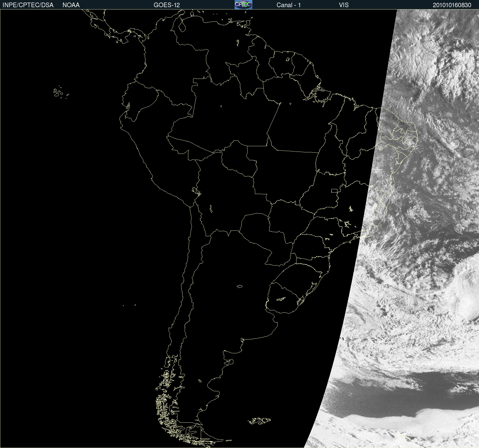Click the VIS channel label
479x448 pixels.
(344, 5)
